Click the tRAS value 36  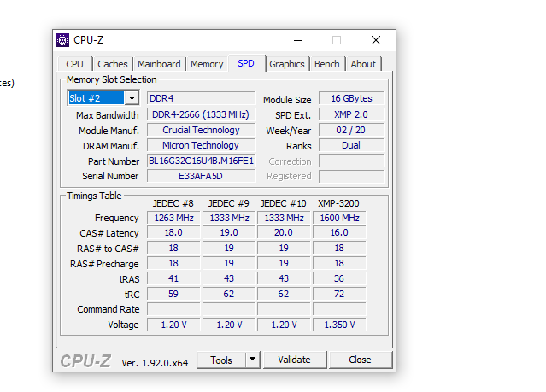point(339,278)
